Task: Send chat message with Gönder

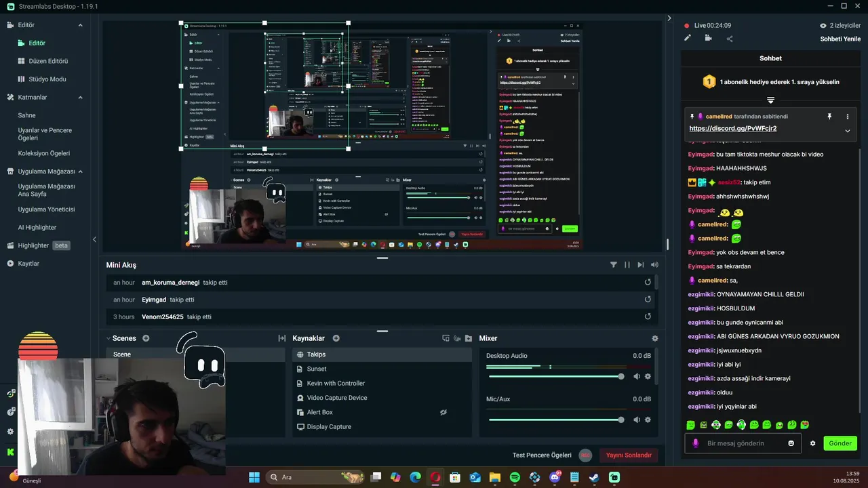Action: (x=840, y=443)
